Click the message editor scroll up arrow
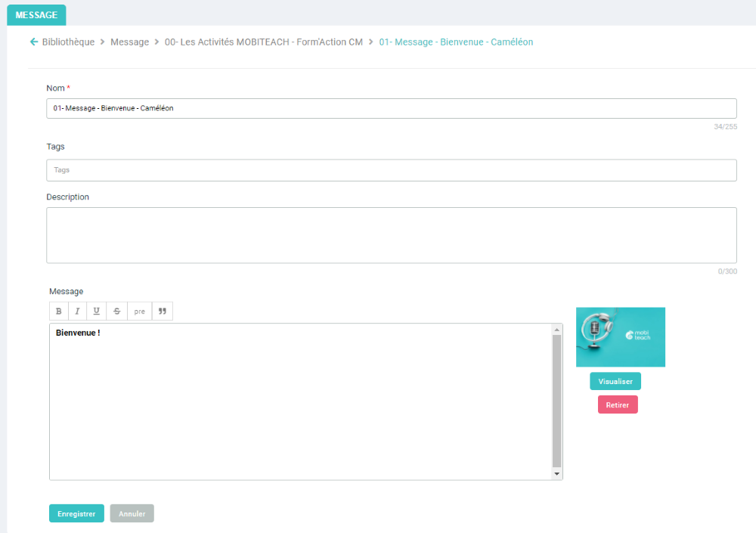The width and height of the screenshot is (756, 533). 557,330
